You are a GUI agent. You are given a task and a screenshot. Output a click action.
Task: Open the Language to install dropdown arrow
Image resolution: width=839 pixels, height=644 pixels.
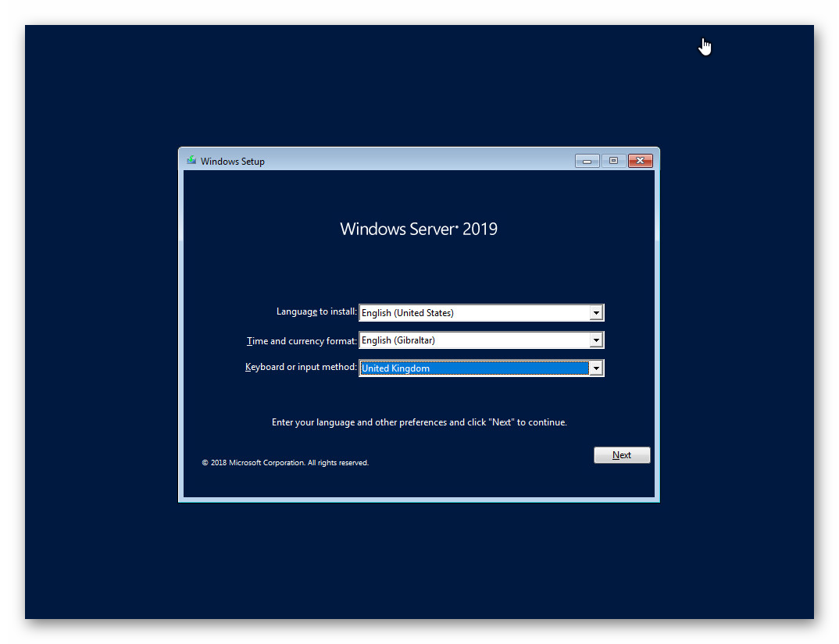pos(596,313)
